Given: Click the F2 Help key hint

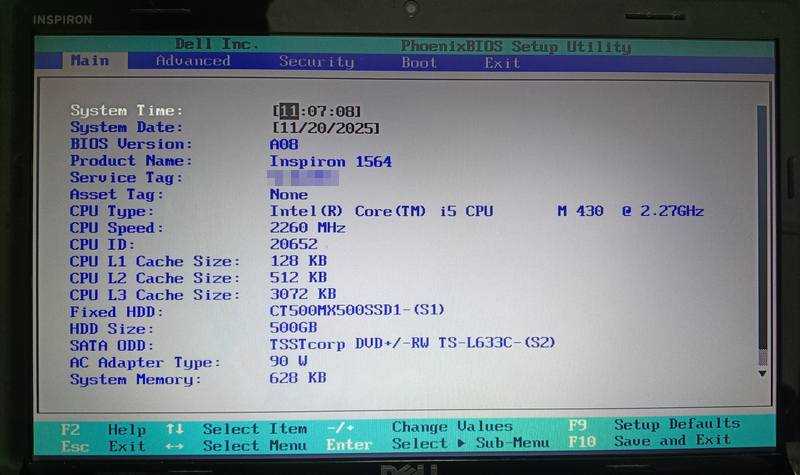Looking at the screenshot, I should (104, 430).
